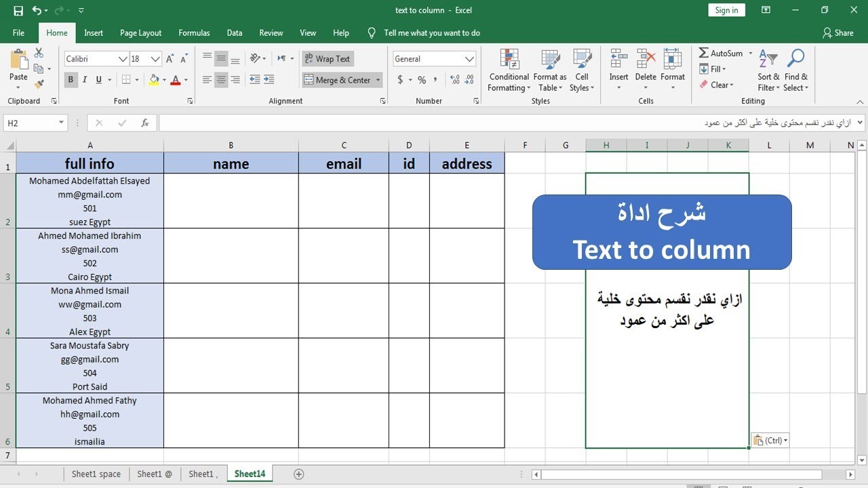
Task: Toggle Wrap Text
Action: click(x=328, y=59)
